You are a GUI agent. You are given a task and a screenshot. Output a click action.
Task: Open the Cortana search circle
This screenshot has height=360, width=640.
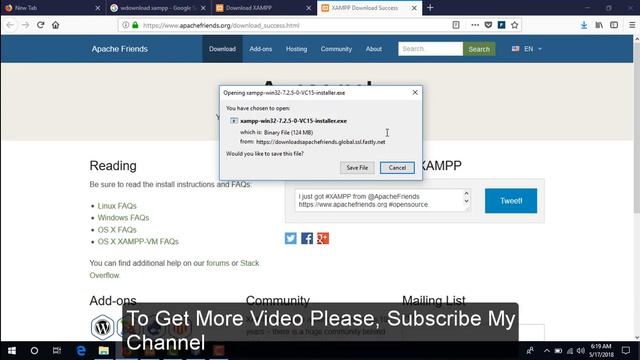34,351
